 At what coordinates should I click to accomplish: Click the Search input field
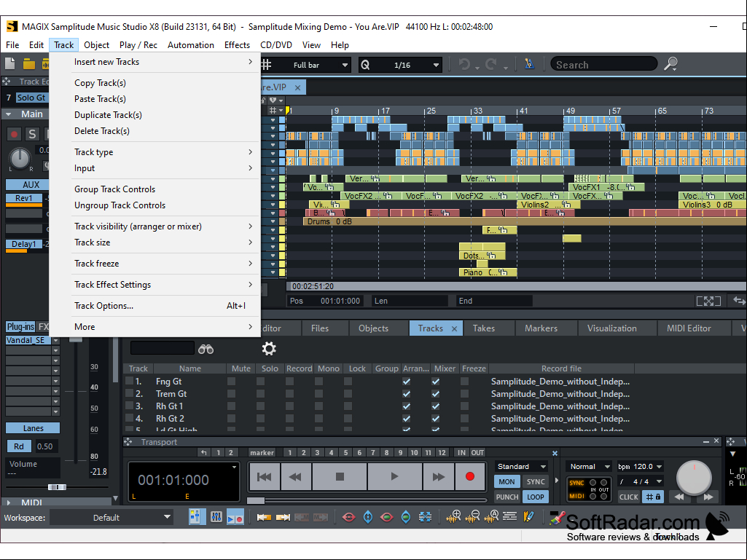click(x=603, y=64)
